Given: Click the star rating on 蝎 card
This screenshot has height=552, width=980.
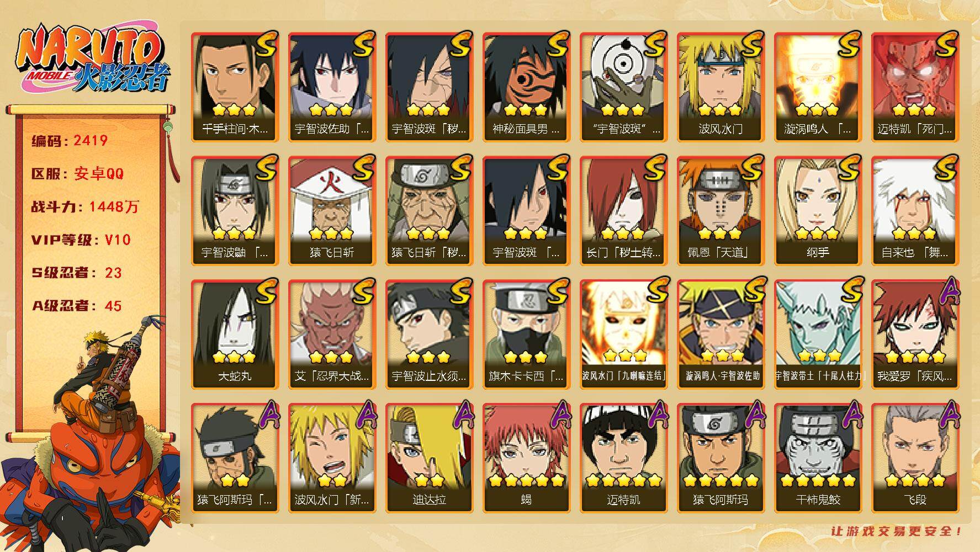Looking at the screenshot, I should (526, 481).
